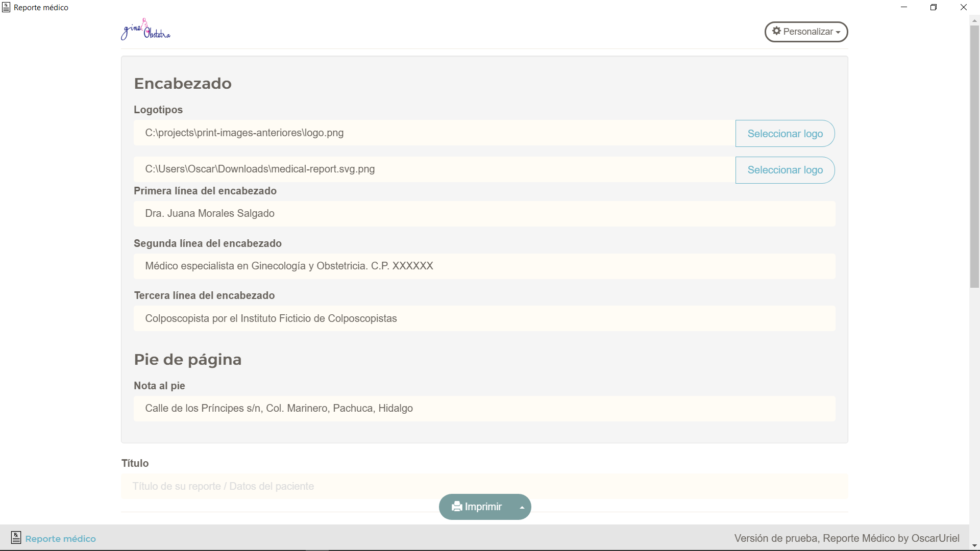The image size is (980, 551).
Task: Edit the Primera línea del encabezado field
Action: tap(484, 214)
